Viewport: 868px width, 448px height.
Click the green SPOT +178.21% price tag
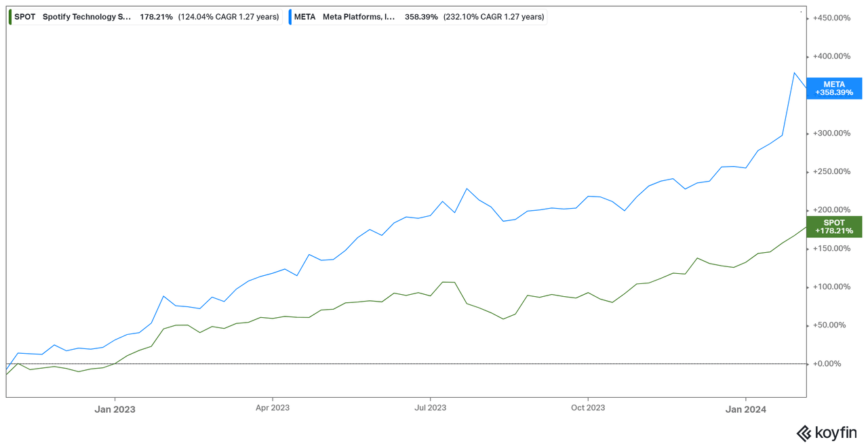(x=834, y=226)
